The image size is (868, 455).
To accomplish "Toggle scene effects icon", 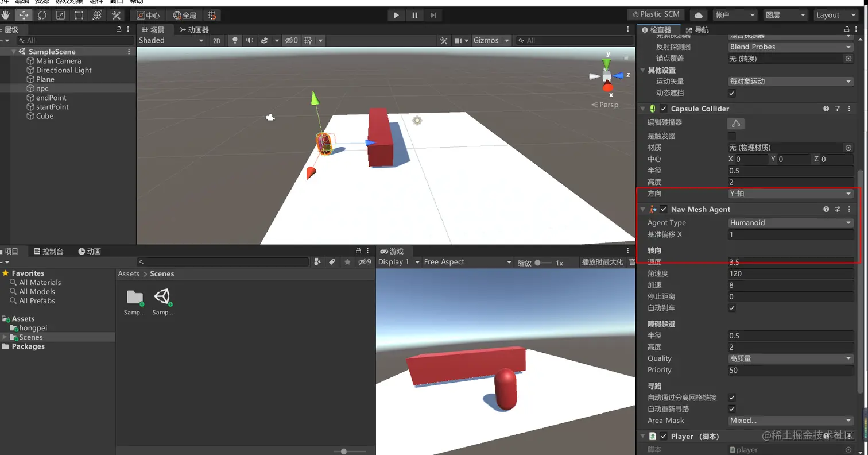I will click(264, 40).
